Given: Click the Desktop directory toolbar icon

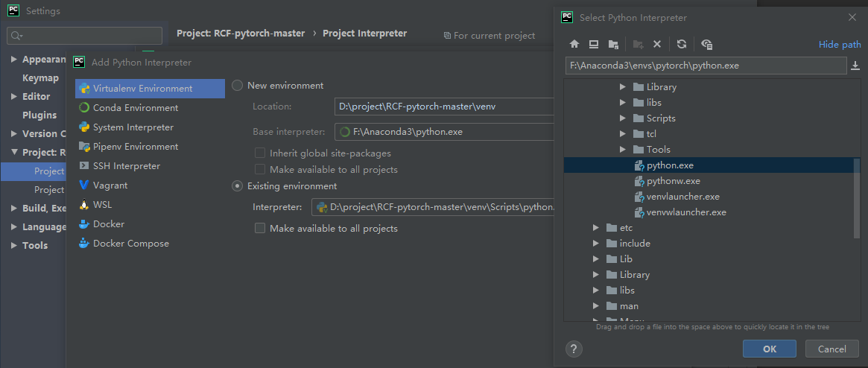Looking at the screenshot, I should 594,45.
